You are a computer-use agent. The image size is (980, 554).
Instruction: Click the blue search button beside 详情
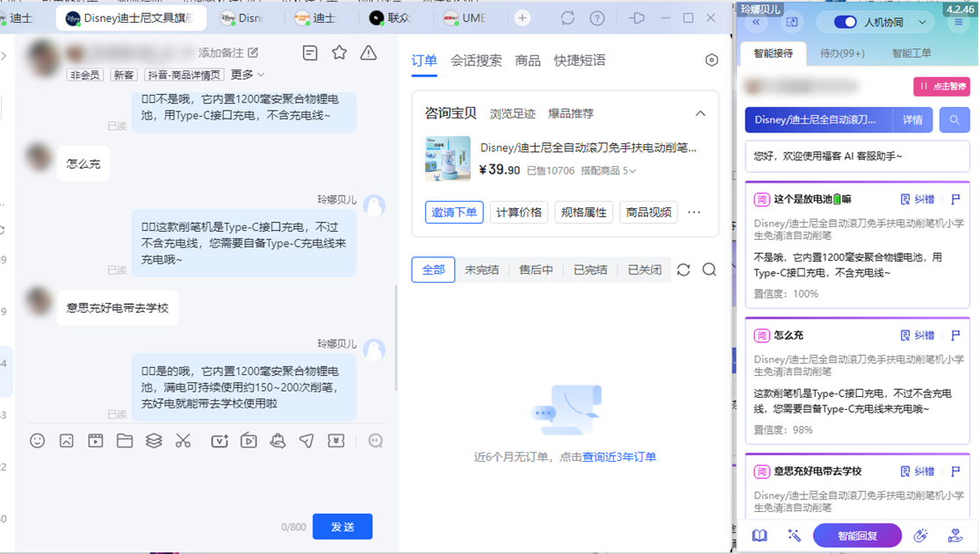[x=955, y=120]
